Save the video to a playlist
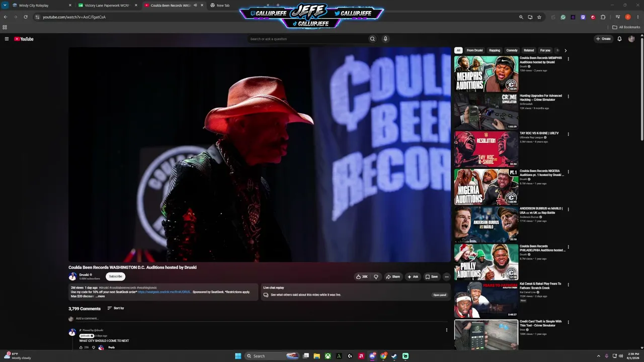Viewport: 644px width, 362px height. [432, 277]
